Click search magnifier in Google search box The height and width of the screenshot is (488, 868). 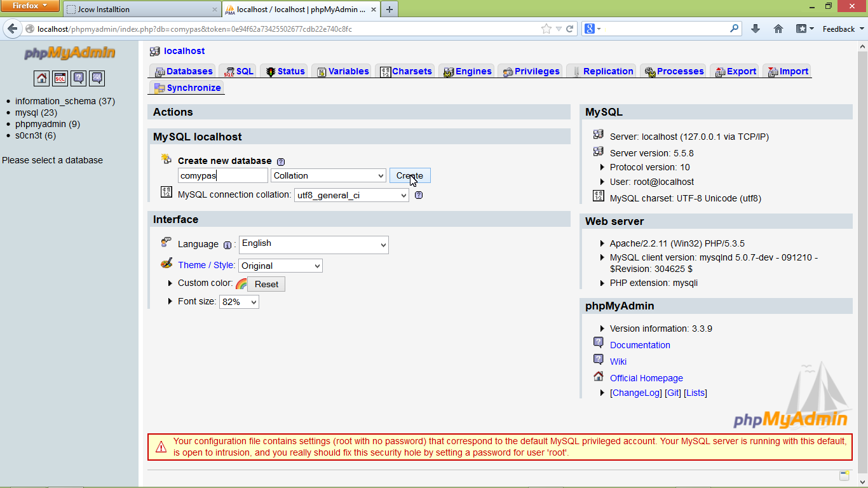coord(735,29)
